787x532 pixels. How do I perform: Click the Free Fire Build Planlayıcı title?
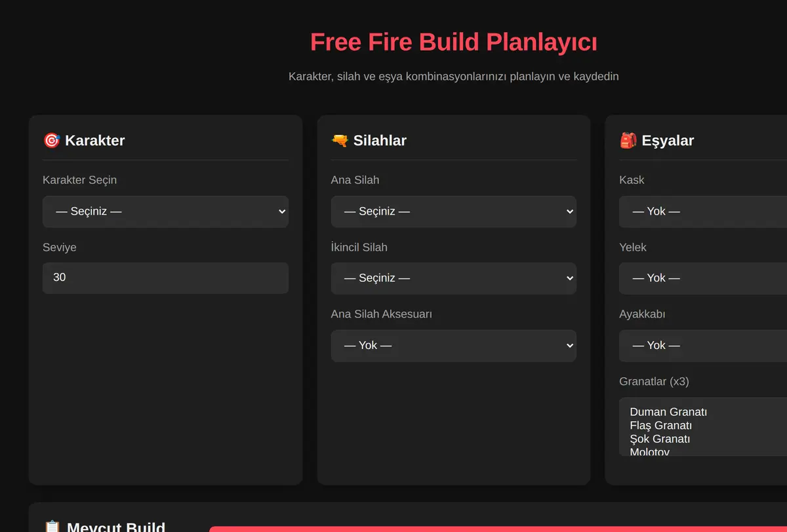(454, 42)
